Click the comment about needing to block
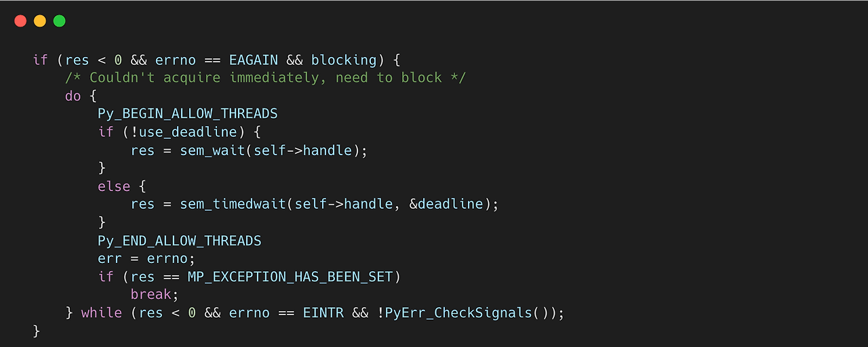This screenshot has width=868, height=347. [265, 77]
